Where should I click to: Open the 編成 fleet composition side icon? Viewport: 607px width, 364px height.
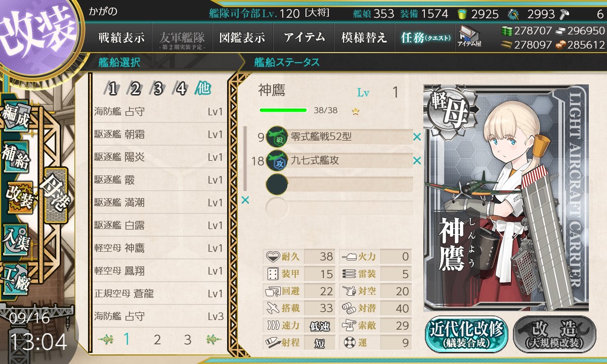16,118
